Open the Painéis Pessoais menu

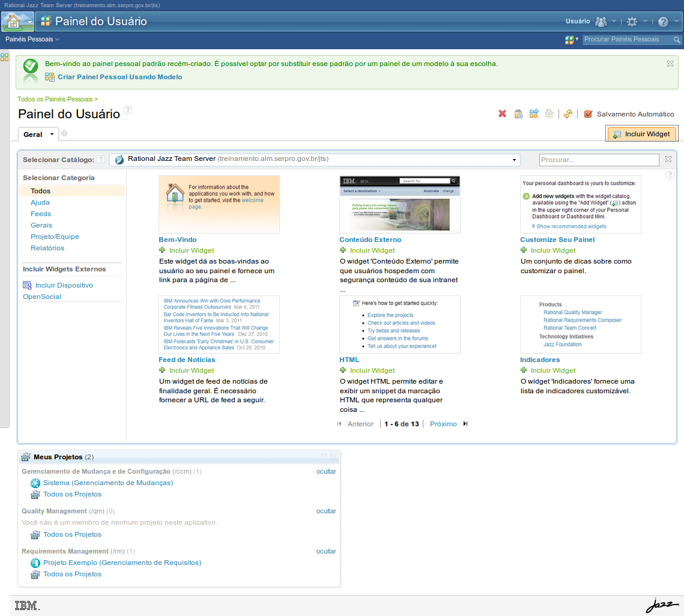(x=32, y=39)
